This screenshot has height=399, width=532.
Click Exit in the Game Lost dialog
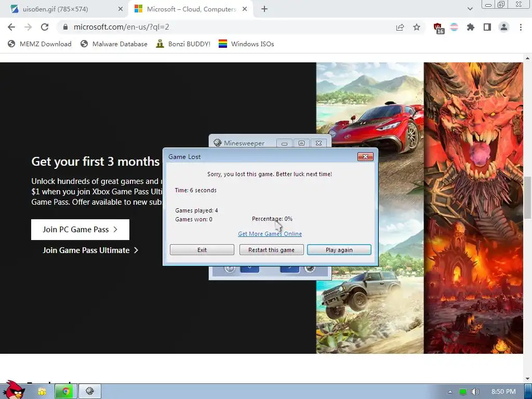coord(202,250)
